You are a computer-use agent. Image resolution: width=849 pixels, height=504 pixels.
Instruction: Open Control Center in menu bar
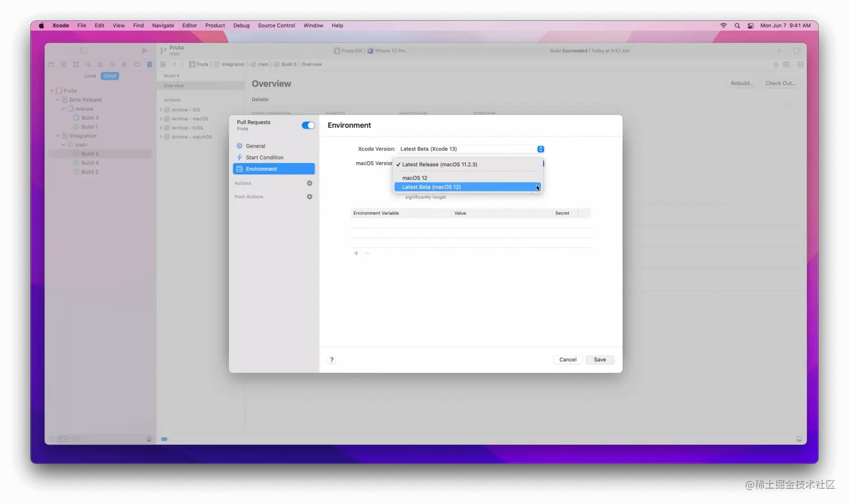pyautogui.click(x=751, y=26)
